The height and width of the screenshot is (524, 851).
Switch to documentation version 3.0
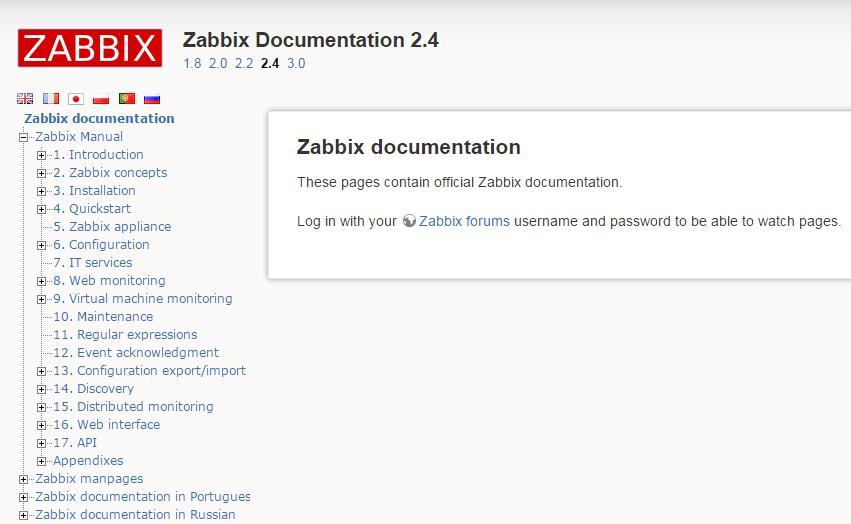coord(296,64)
